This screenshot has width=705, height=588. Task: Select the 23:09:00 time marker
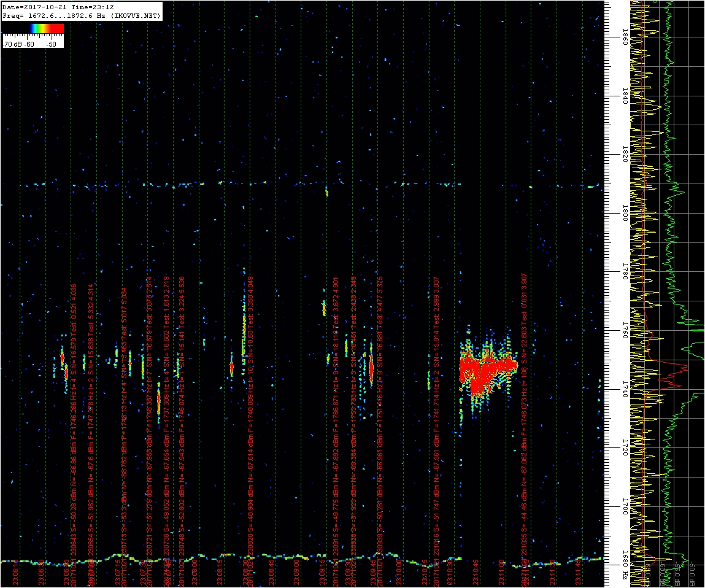pos(297,572)
